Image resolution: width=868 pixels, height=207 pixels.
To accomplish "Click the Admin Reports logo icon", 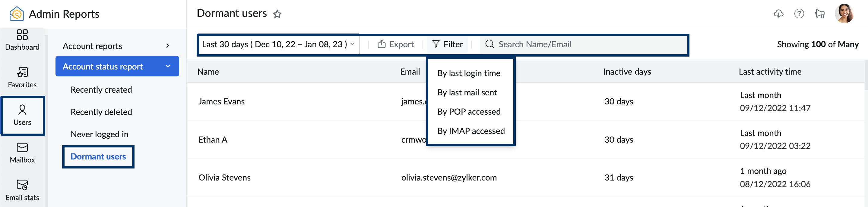I will (x=17, y=14).
